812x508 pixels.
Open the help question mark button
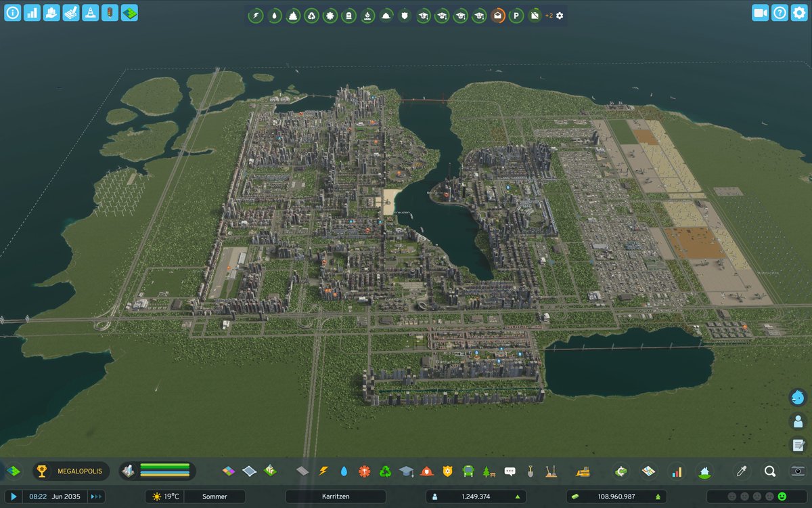[780, 12]
